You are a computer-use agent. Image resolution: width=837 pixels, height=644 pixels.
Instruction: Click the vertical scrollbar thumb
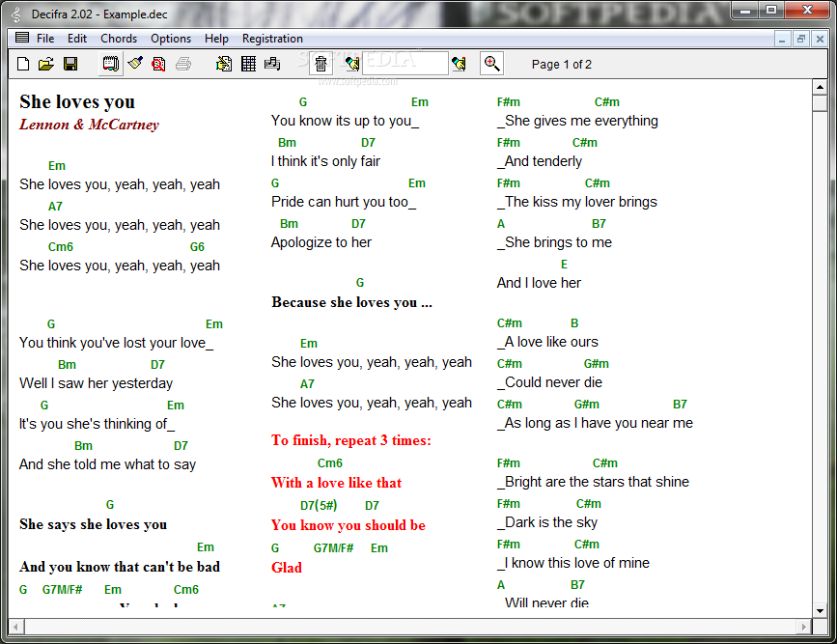click(820, 102)
